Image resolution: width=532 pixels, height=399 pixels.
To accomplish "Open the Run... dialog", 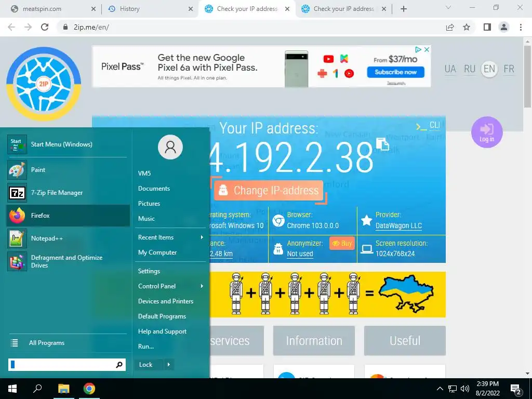I will pos(146,347).
